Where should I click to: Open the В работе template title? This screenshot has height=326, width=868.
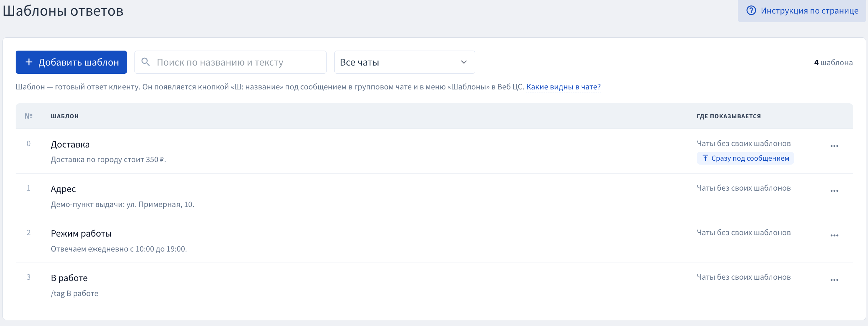[69, 278]
